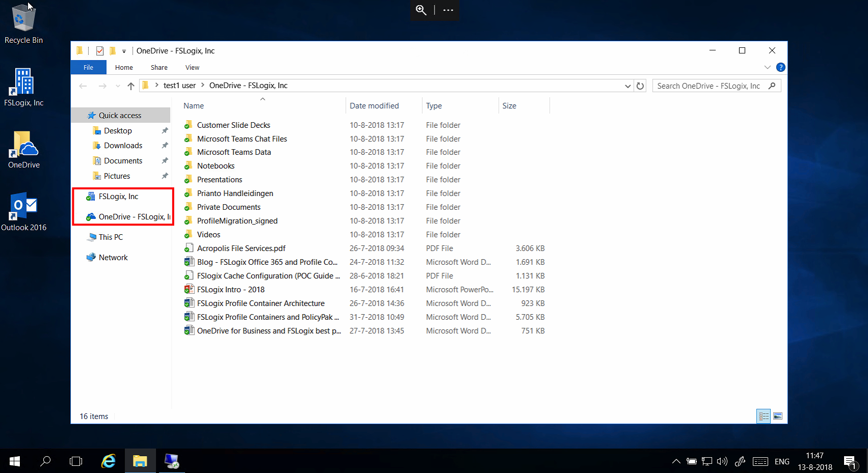Select Quick access in navigation pane
This screenshot has height=473, width=868.
(121, 116)
